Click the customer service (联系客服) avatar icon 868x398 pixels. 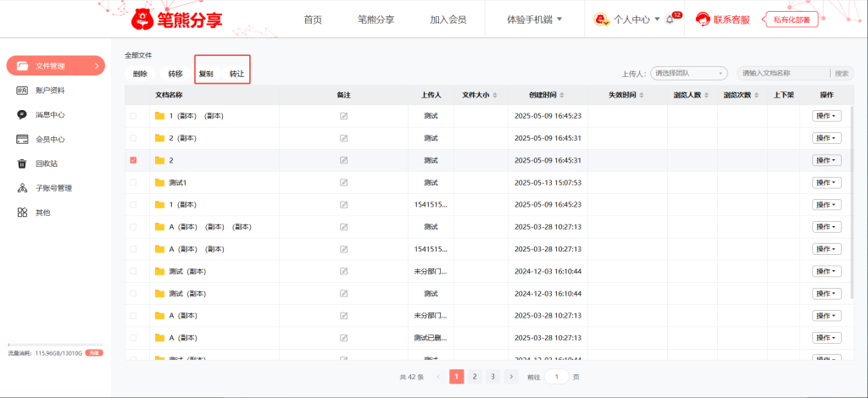point(703,19)
